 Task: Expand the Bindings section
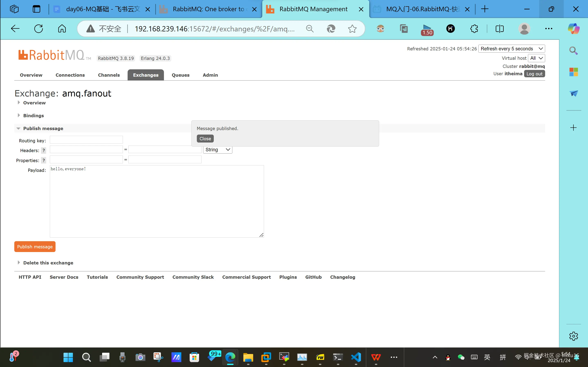(33, 116)
